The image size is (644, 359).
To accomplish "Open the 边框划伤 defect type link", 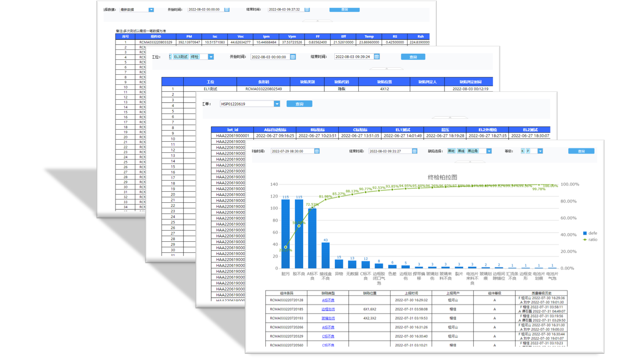I will click(x=328, y=309).
